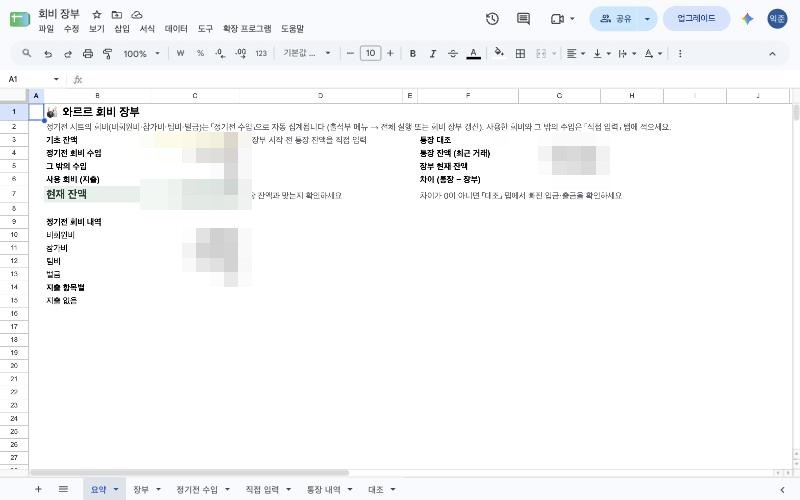Viewport: 800px width, 500px height.
Task: Toggle bold formatting
Action: pyautogui.click(x=413, y=53)
